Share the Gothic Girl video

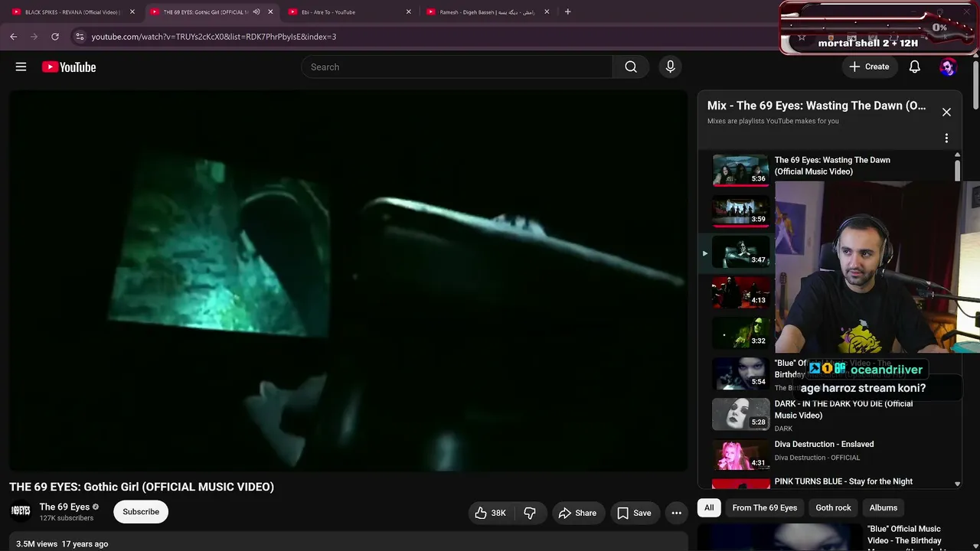click(x=577, y=513)
